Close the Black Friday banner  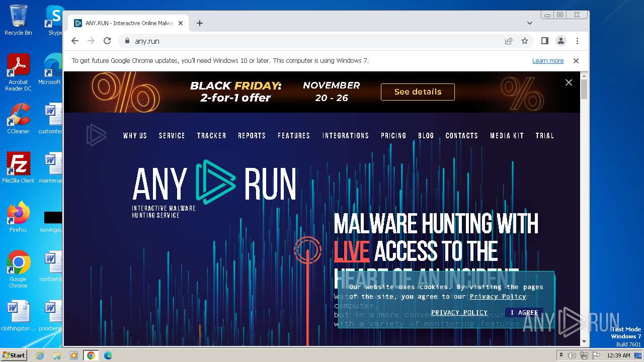point(569,82)
